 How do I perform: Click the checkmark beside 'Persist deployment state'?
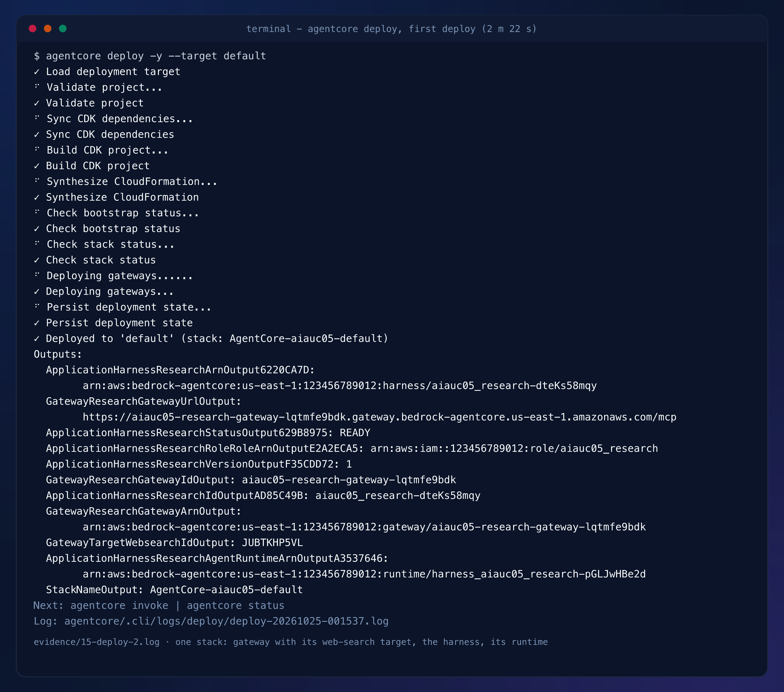coord(37,323)
